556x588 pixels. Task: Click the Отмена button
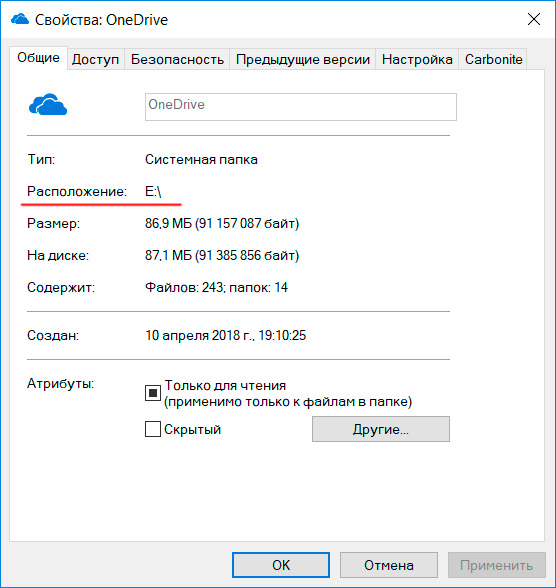click(389, 565)
